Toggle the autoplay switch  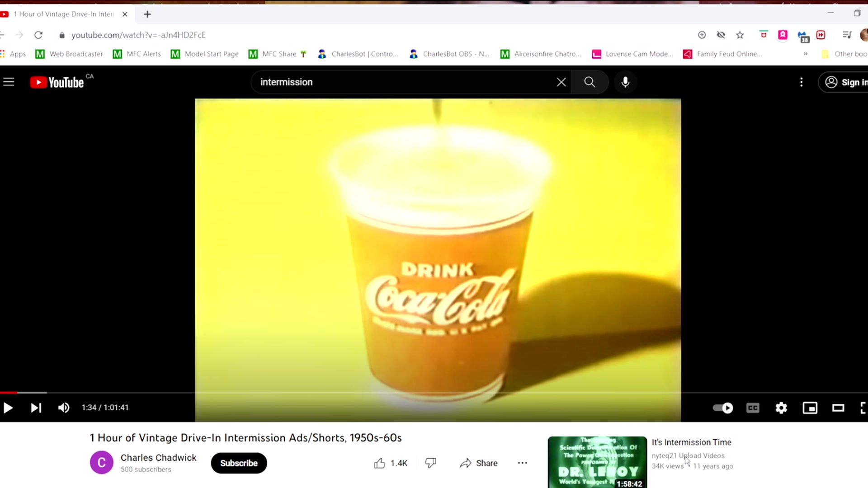[x=723, y=408]
